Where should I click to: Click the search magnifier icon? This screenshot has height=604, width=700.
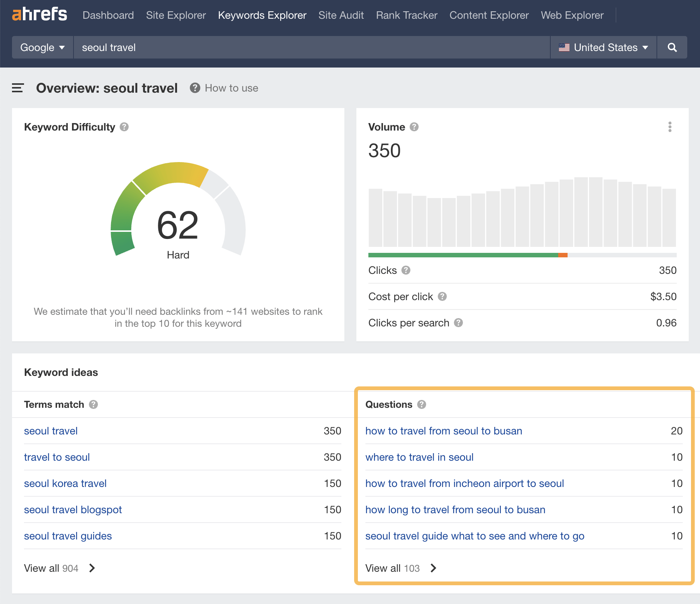[672, 47]
